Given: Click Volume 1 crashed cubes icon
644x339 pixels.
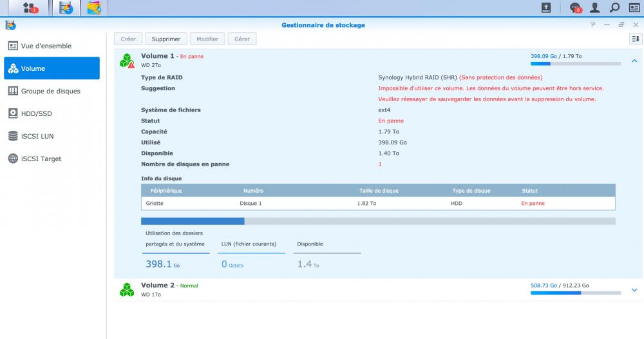Looking at the screenshot, I should tap(127, 61).
